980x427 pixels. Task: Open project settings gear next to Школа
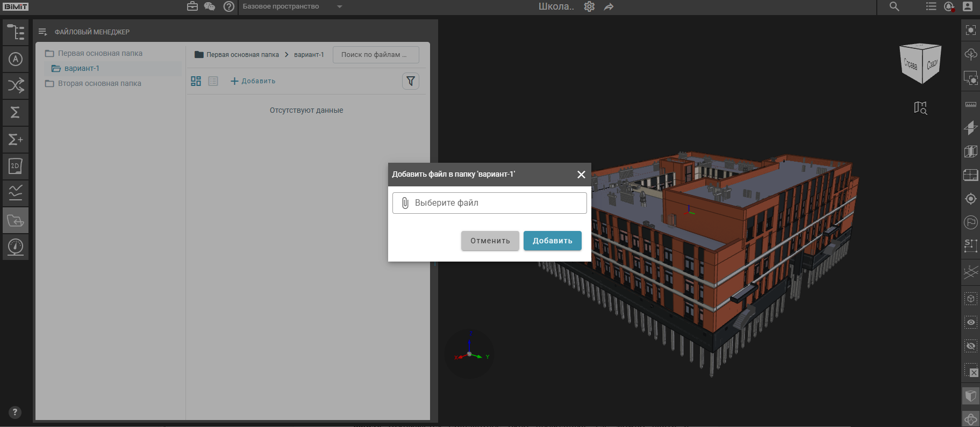[589, 6]
